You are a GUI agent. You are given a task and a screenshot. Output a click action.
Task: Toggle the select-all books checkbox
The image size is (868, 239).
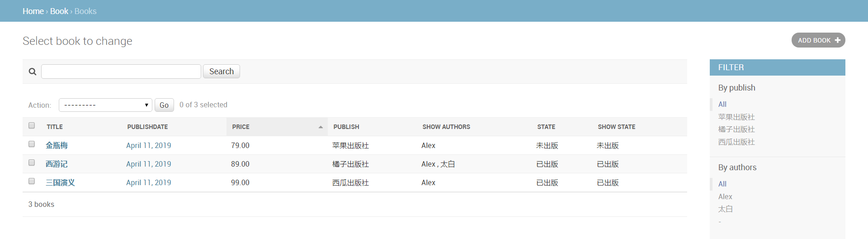tap(32, 125)
